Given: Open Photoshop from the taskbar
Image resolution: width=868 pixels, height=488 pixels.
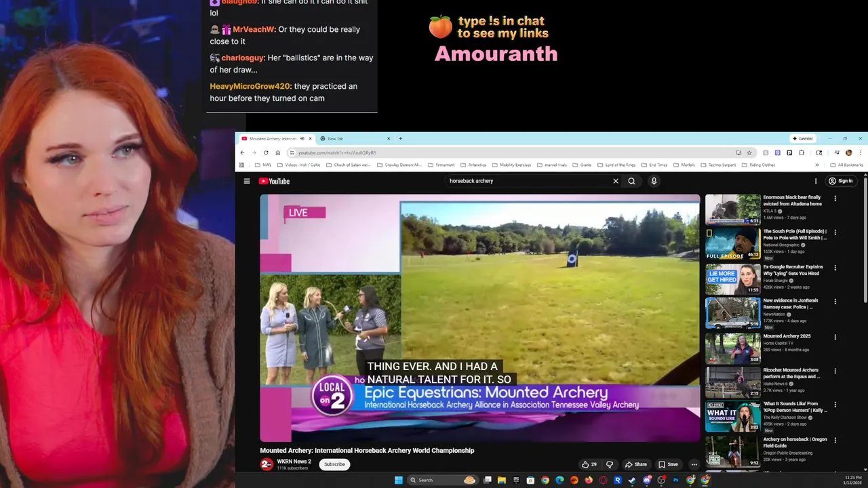Looking at the screenshot, I should coord(675,480).
